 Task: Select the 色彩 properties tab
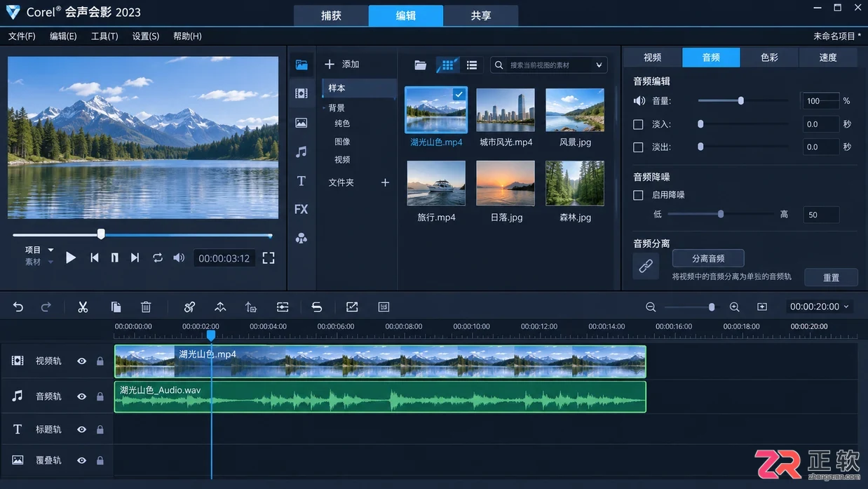point(769,58)
